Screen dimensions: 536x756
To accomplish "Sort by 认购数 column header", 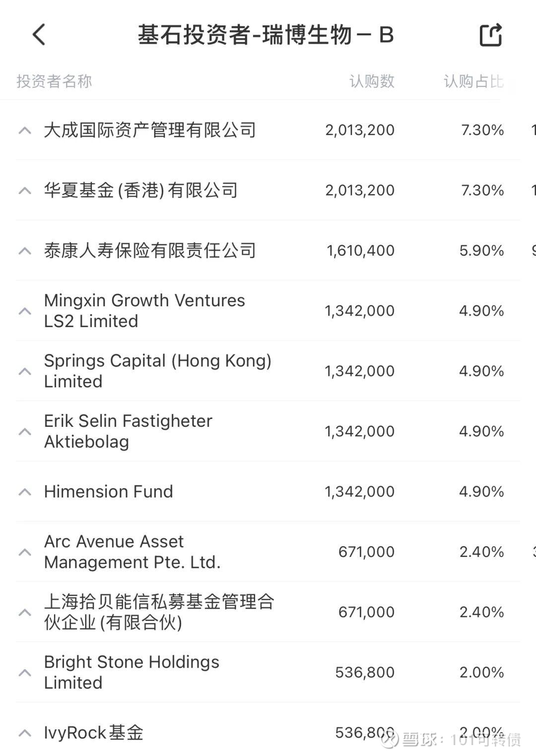I will (x=372, y=81).
